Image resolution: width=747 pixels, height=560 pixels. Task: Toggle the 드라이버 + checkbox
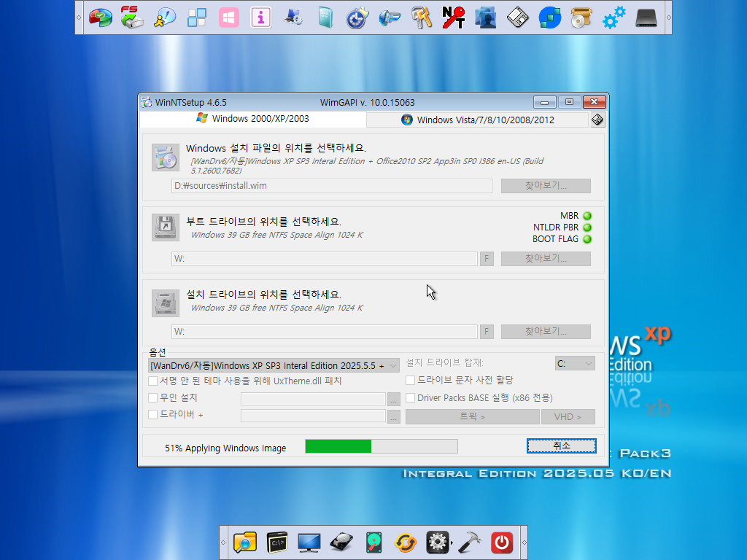tap(153, 414)
